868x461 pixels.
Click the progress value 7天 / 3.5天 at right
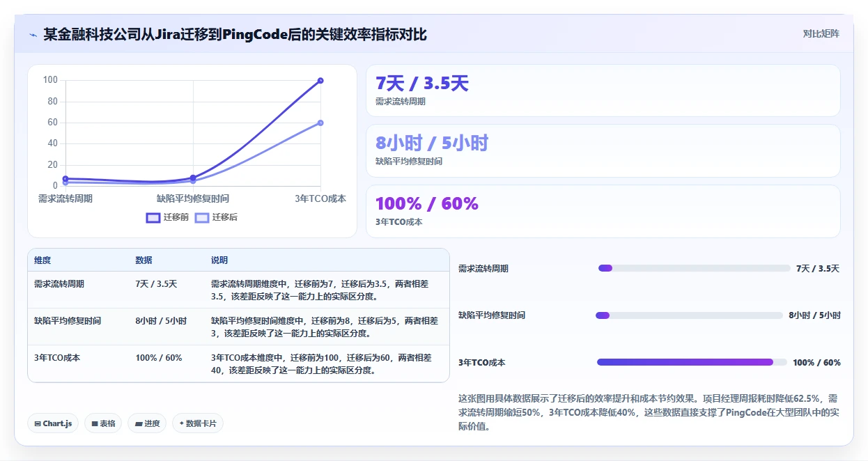click(x=818, y=269)
